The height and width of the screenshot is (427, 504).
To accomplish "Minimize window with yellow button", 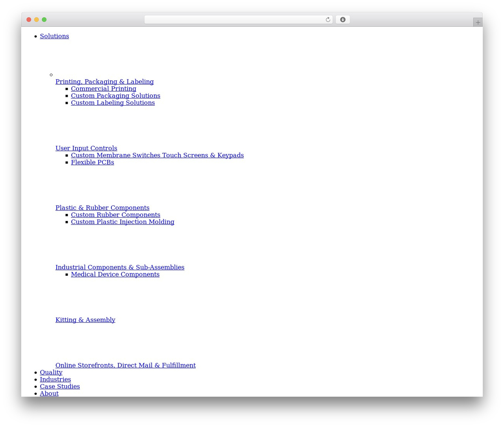I will [37, 20].
